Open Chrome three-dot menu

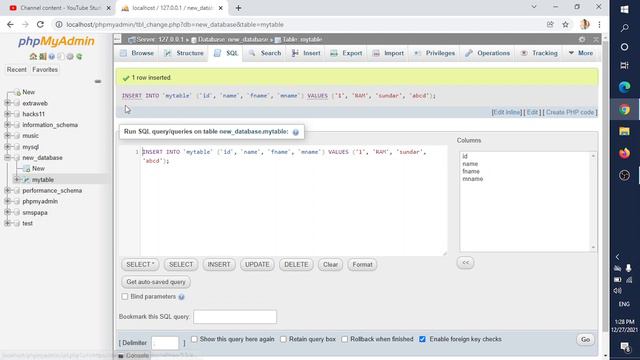[599, 24]
